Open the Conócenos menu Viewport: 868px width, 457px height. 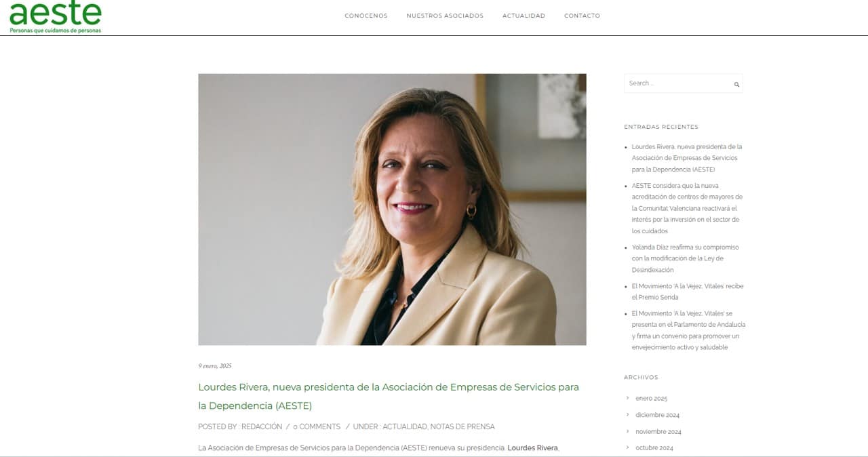[366, 16]
